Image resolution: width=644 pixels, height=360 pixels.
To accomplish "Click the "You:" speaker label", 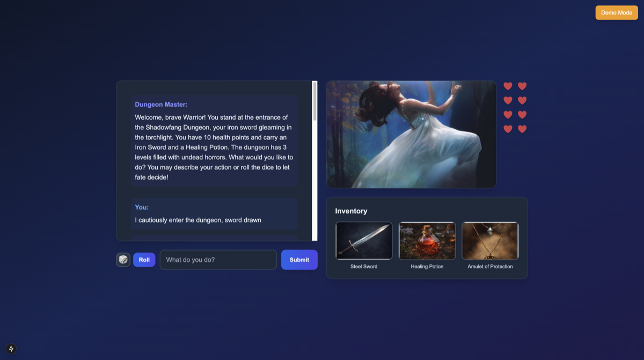I will [142, 207].
